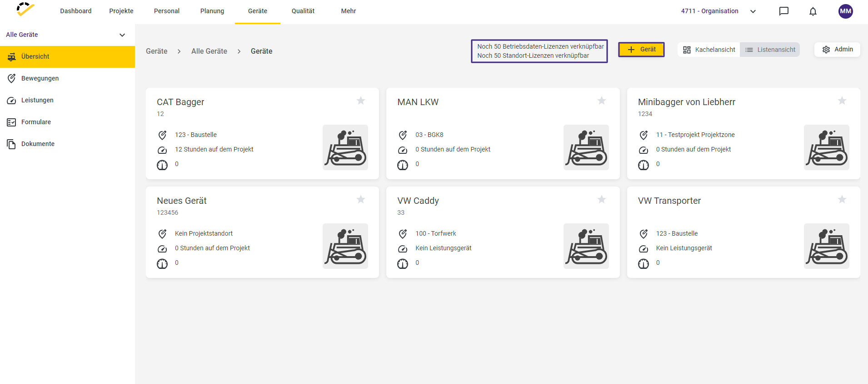Open the Neues Gerät device thumbnail

pyautogui.click(x=345, y=246)
